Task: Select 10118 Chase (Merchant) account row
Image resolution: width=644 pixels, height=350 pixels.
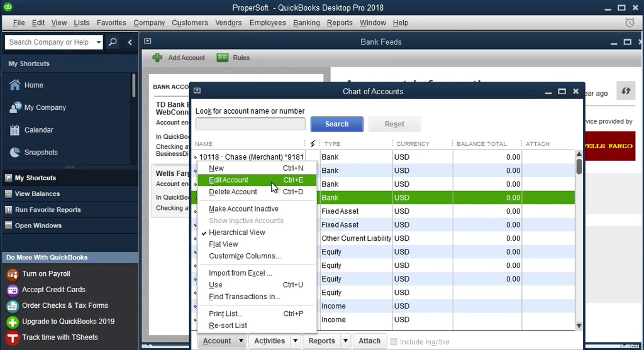Action: click(385, 156)
